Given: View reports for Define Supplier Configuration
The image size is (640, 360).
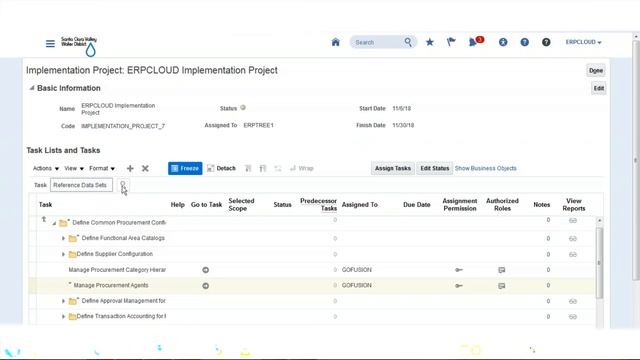Looking at the screenshot, I should pos(573,254).
